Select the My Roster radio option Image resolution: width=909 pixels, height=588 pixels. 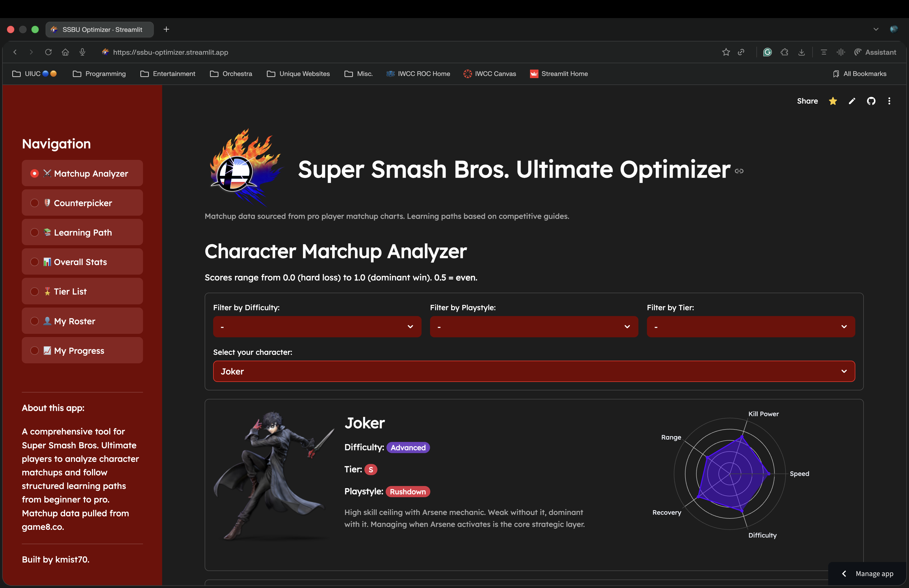click(82, 321)
